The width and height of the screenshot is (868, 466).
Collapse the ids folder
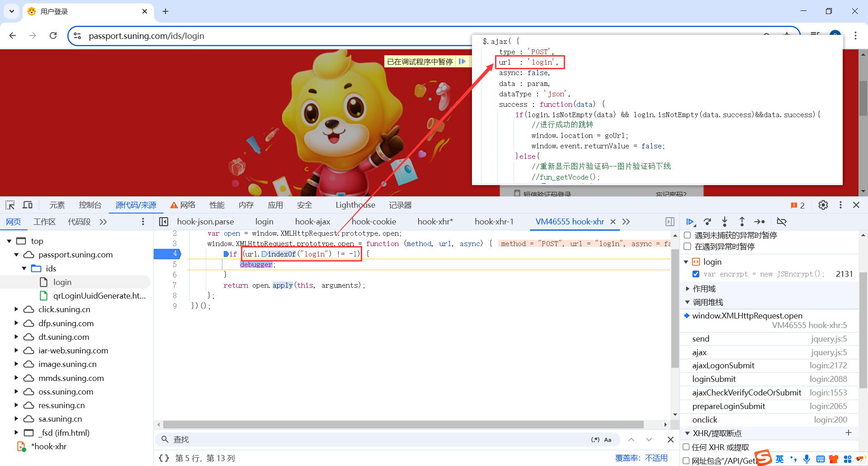pyautogui.click(x=24, y=268)
